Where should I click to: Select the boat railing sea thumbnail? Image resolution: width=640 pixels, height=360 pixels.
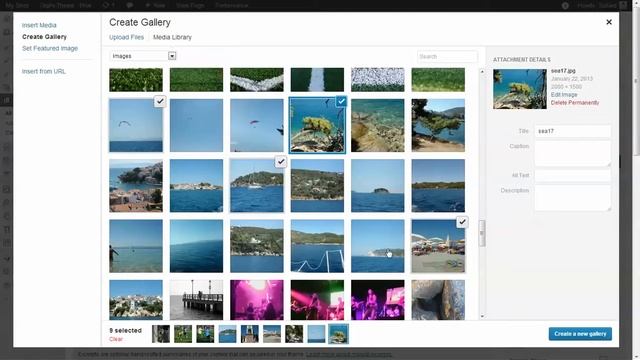pyautogui.click(x=317, y=246)
